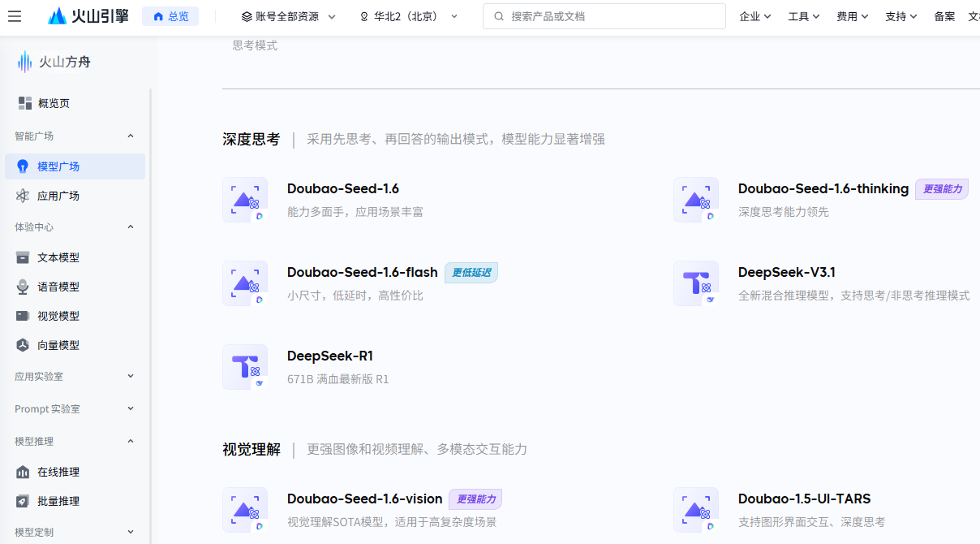Screen dimensions: 980x544
Task: Click the DeepSeek-R1 model icon
Action: (245, 367)
